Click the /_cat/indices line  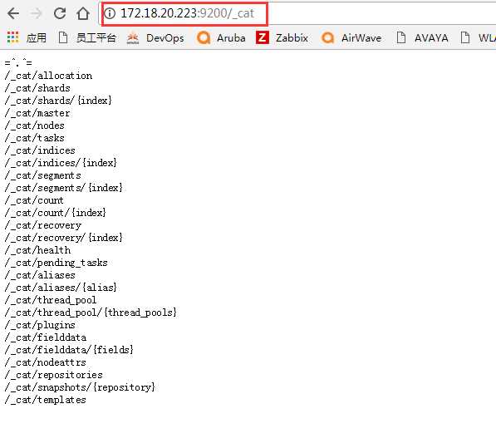point(40,150)
